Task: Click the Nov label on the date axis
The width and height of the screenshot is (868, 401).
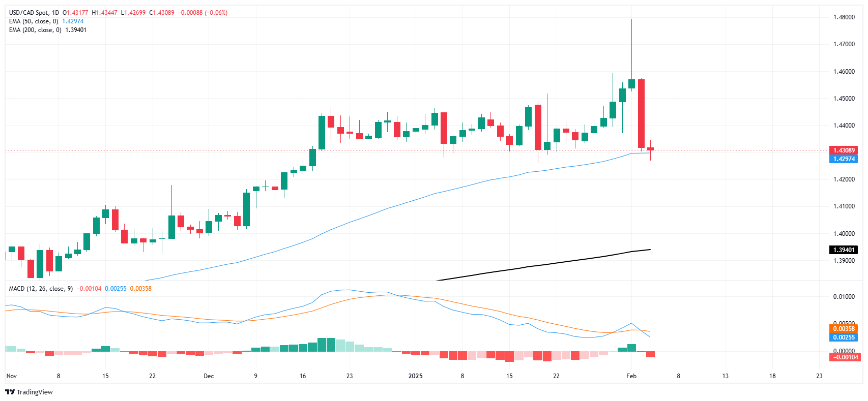Action: pyautogui.click(x=12, y=376)
